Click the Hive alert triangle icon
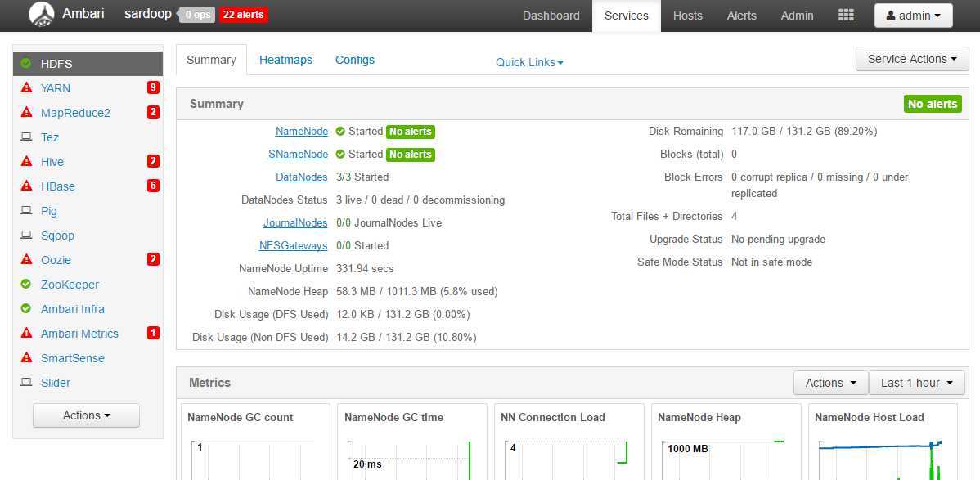Screen dimensions: 980x480 (x=26, y=161)
